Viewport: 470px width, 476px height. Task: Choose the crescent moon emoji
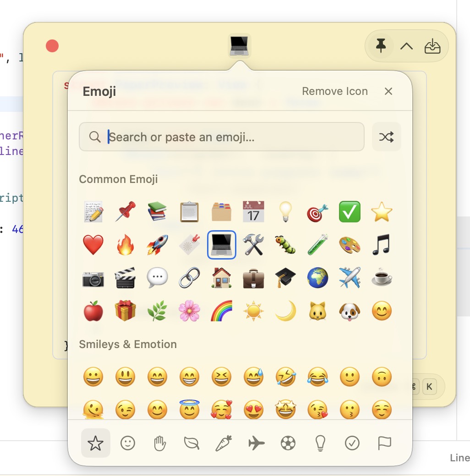pyautogui.click(x=286, y=311)
